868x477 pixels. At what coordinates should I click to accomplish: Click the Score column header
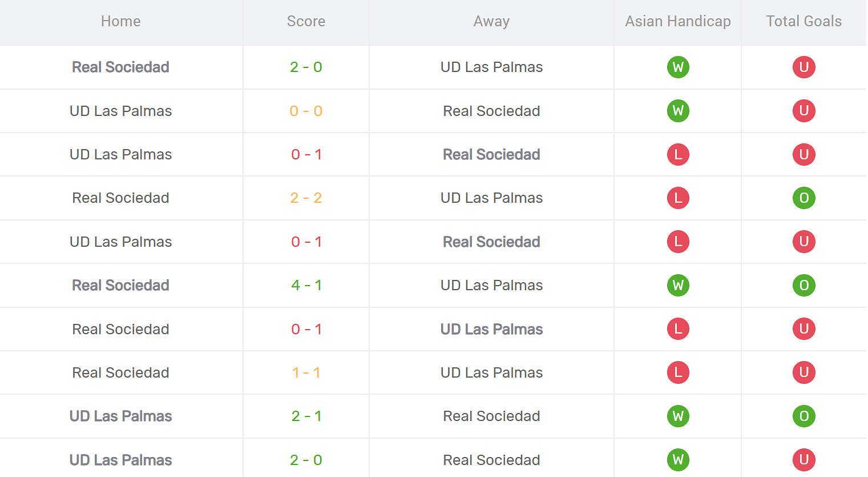point(306,21)
